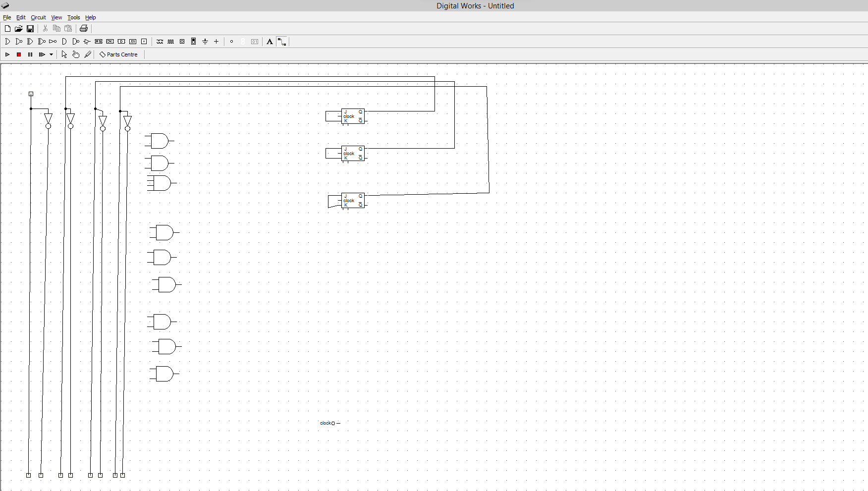
Task: Open the Parts Centre
Action: [118, 55]
